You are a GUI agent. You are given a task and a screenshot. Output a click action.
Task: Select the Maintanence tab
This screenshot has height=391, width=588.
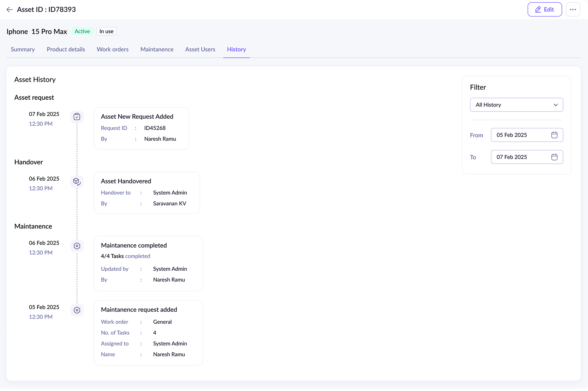pos(157,49)
